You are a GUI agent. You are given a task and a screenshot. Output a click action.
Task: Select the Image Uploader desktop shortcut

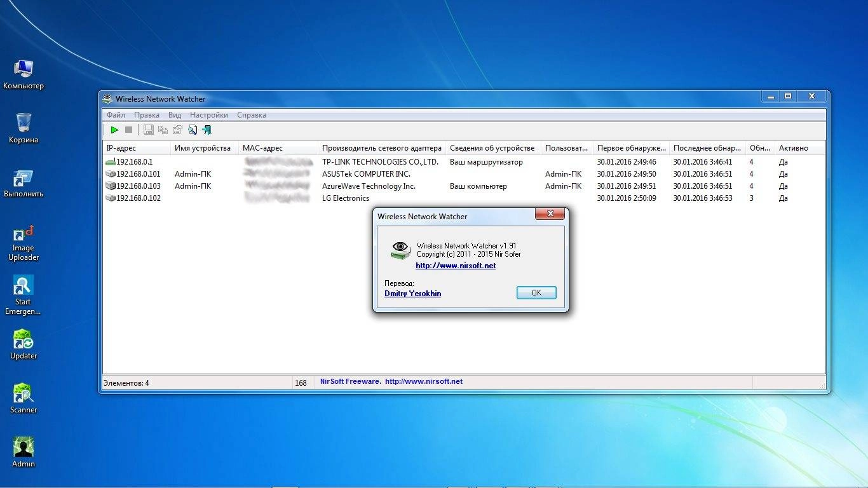[x=24, y=242]
